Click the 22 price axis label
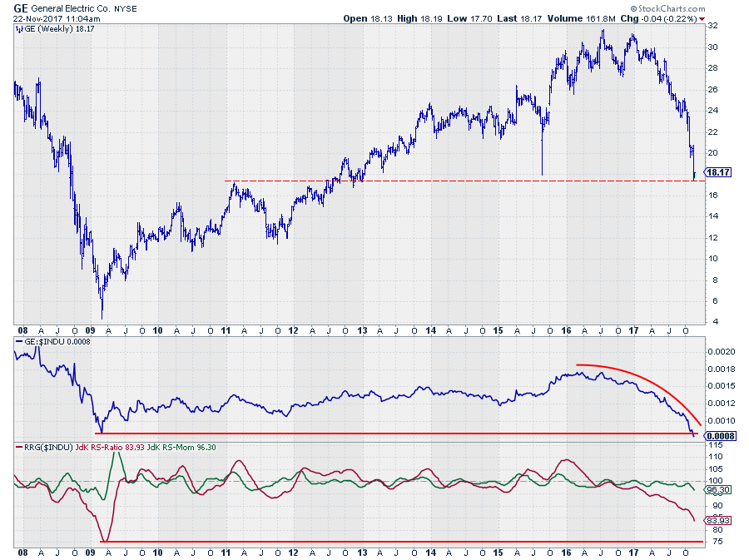Image resolution: width=749 pixels, height=560 pixels. 712,131
